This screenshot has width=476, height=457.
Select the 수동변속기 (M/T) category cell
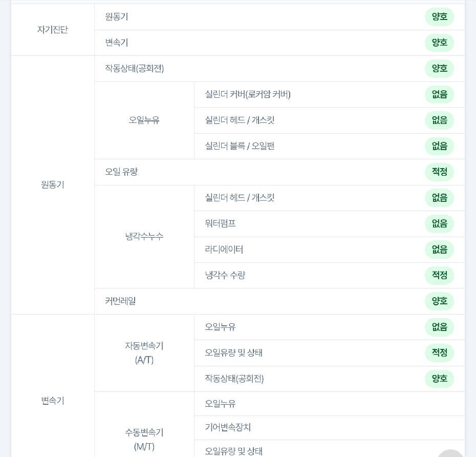pyautogui.click(x=144, y=440)
